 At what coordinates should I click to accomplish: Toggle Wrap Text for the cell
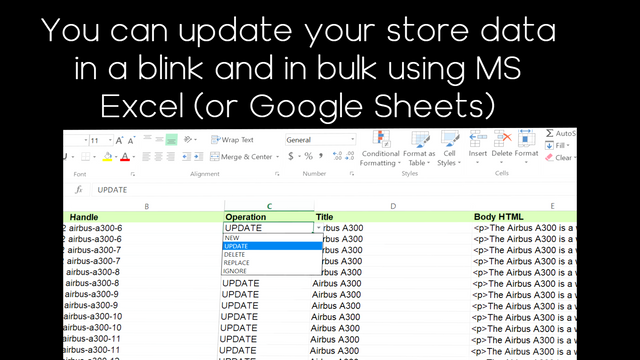tap(232, 140)
